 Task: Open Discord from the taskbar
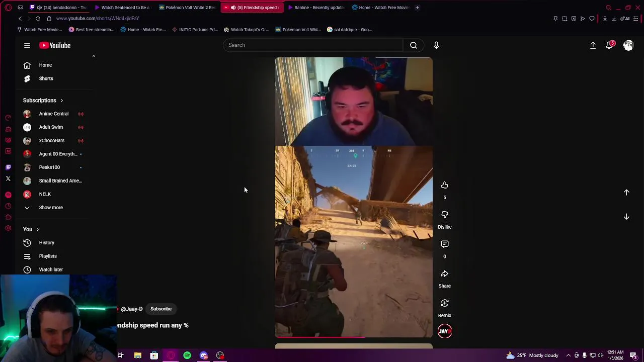coord(204,355)
